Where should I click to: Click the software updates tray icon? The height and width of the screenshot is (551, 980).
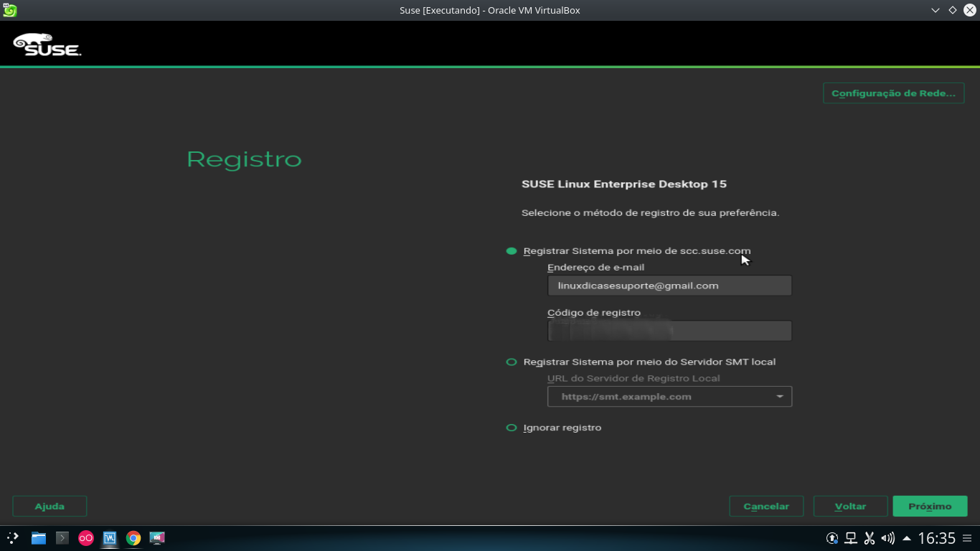click(831, 538)
